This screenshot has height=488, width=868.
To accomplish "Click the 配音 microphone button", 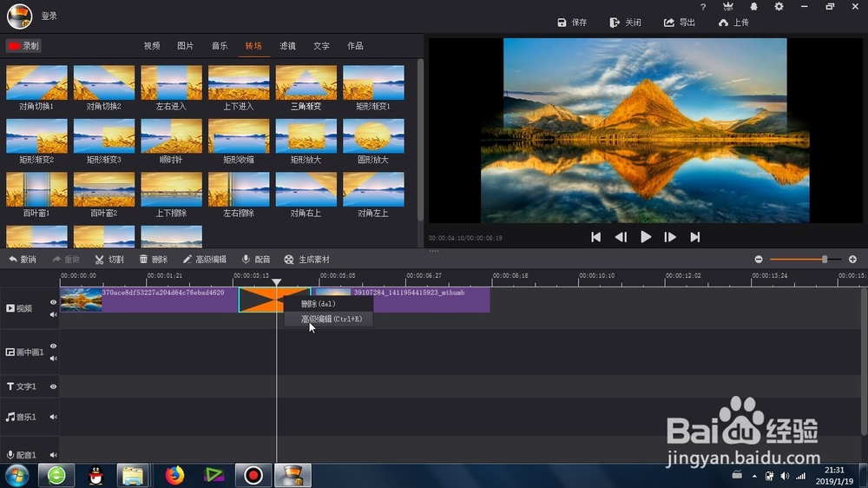I will click(x=256, y=260).
